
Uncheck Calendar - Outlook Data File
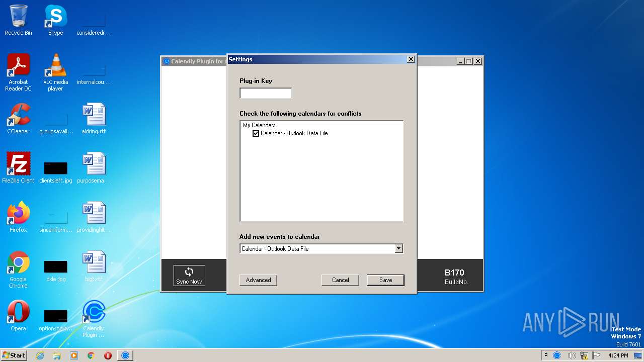[x=256, y=133]
